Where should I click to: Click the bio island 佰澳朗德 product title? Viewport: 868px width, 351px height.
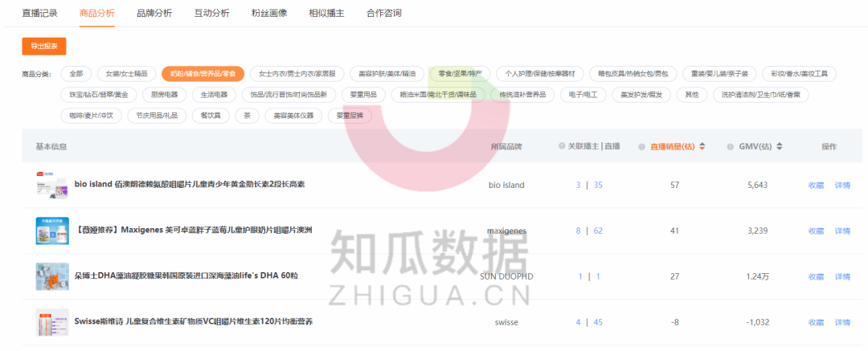[x=190, y=184]
